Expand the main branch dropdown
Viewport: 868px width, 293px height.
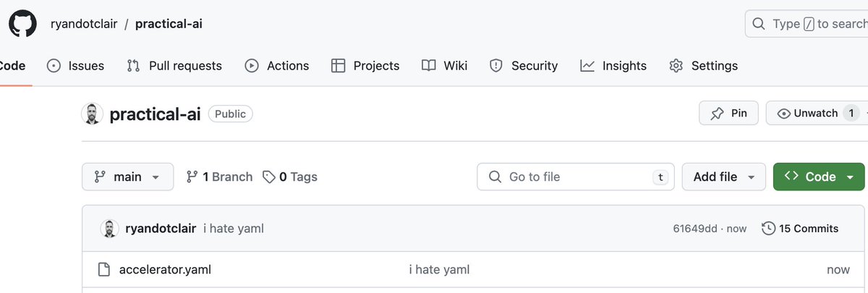(128, 177)
